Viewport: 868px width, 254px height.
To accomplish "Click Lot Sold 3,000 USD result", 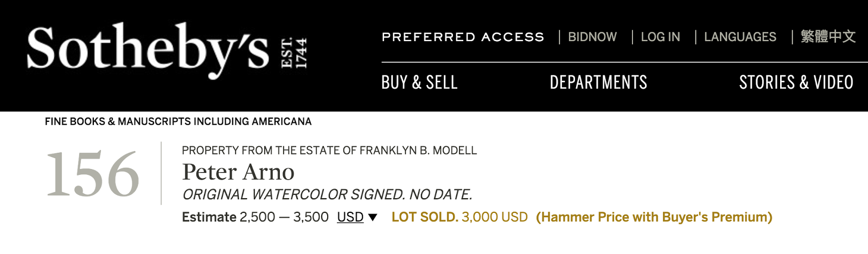I will tap(459, 217).
